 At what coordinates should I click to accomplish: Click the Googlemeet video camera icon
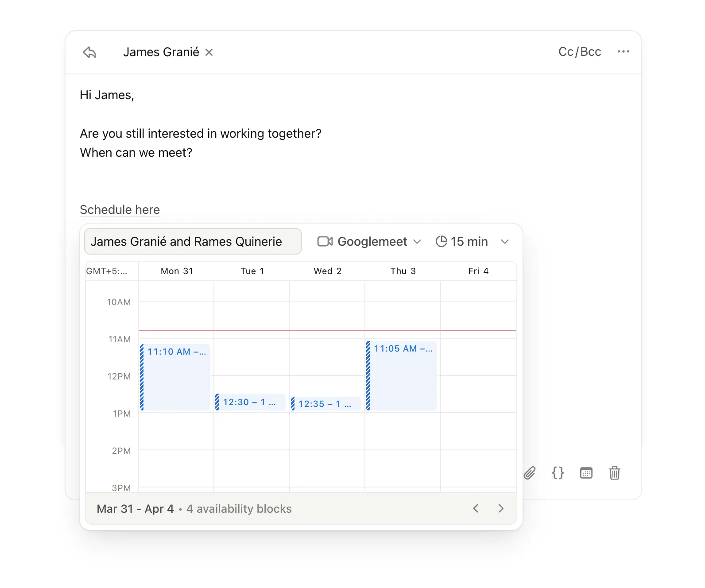click(x=325, y=241)
